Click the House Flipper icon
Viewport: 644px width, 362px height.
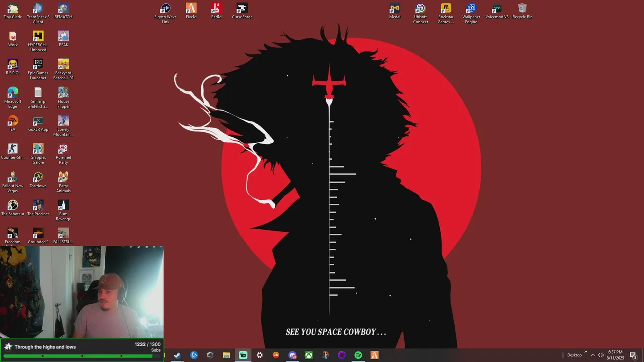63,98
